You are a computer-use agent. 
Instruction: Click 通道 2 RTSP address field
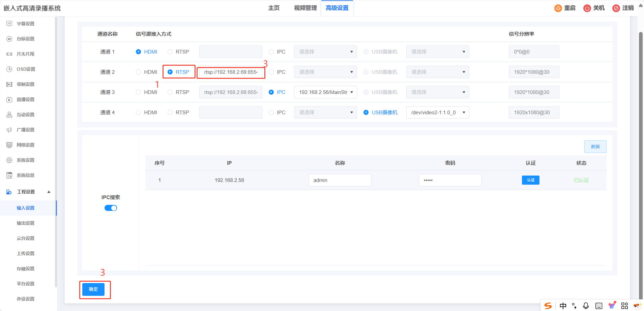pos(231,72)
